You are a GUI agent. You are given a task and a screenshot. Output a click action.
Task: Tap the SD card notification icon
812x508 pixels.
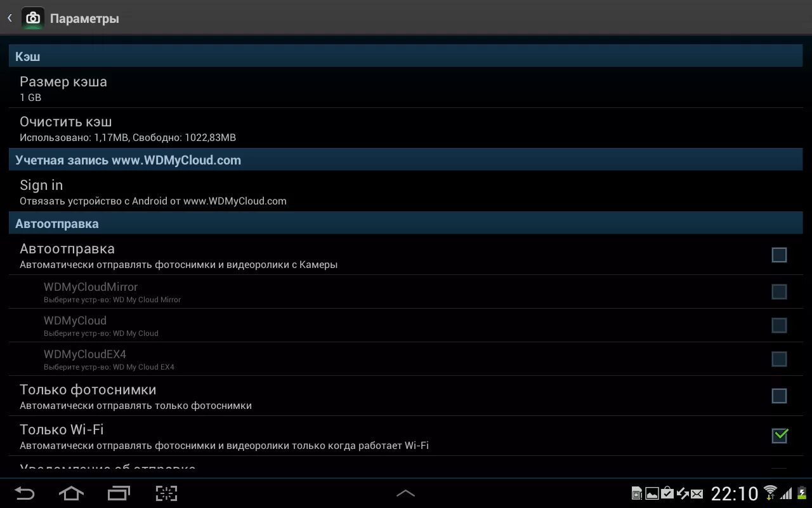pos(637,493)
